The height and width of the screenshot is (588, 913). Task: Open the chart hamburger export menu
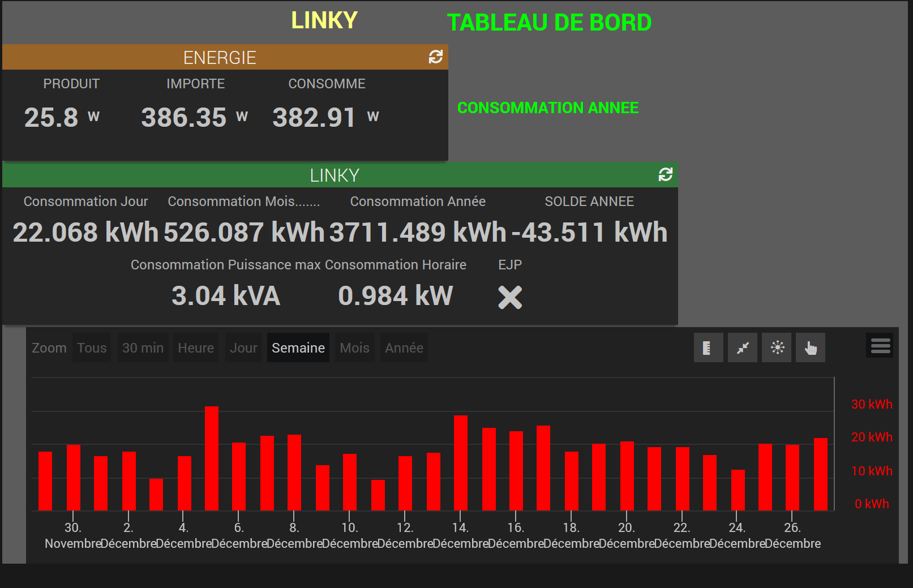(880, 345)
